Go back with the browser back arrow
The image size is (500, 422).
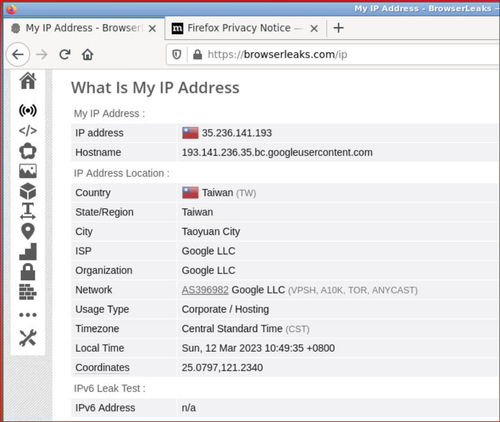[18, 54]
